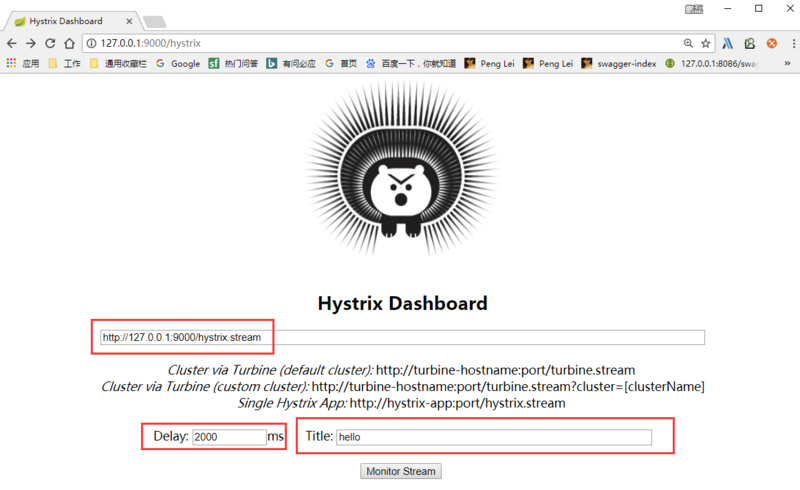The image size is (800, 490).
Task: Open the first Peng Lei bookmark
Action: 490,63
